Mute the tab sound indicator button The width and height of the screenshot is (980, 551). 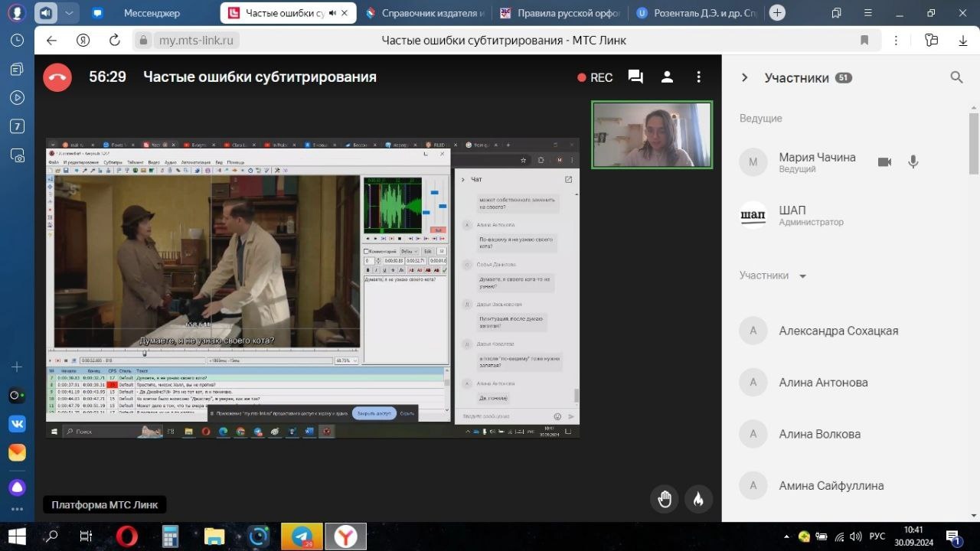click(x=47, y=13)
